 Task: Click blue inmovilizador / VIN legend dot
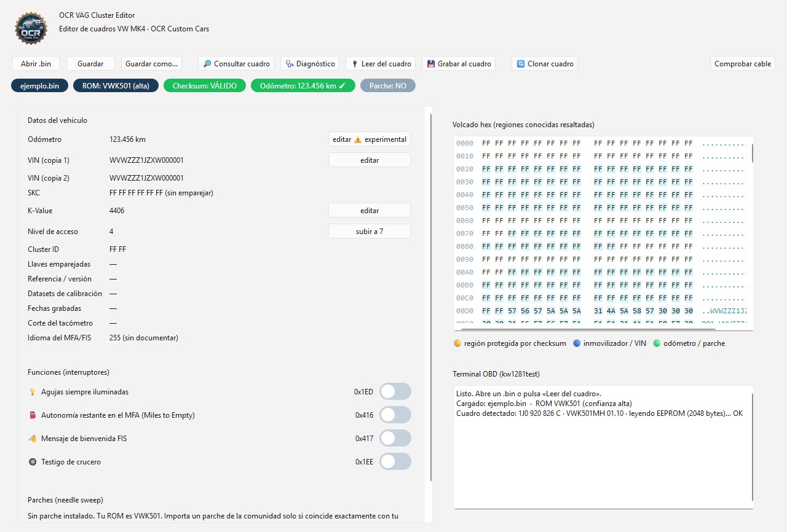click(x=577, y=343)
